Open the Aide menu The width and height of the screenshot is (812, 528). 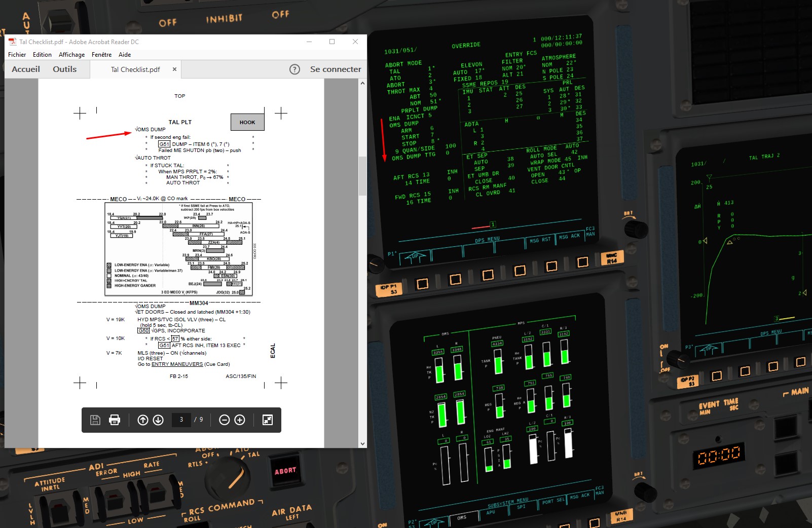click(125, 55)
